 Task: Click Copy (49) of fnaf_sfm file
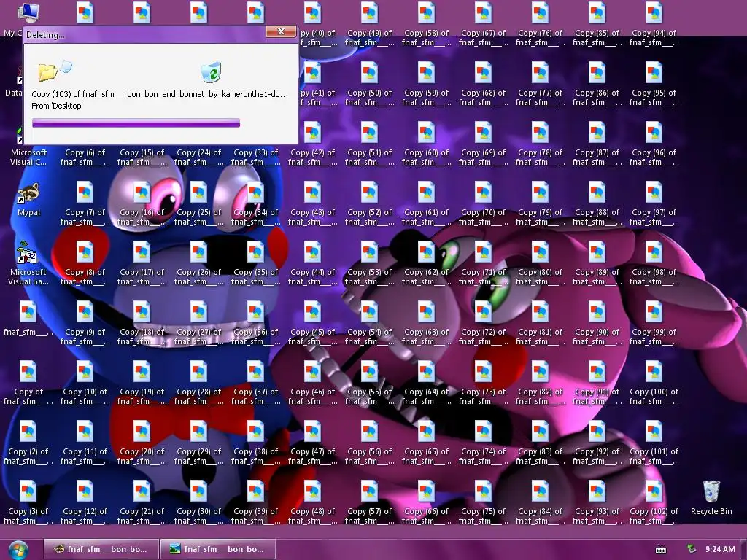point(369,24)
